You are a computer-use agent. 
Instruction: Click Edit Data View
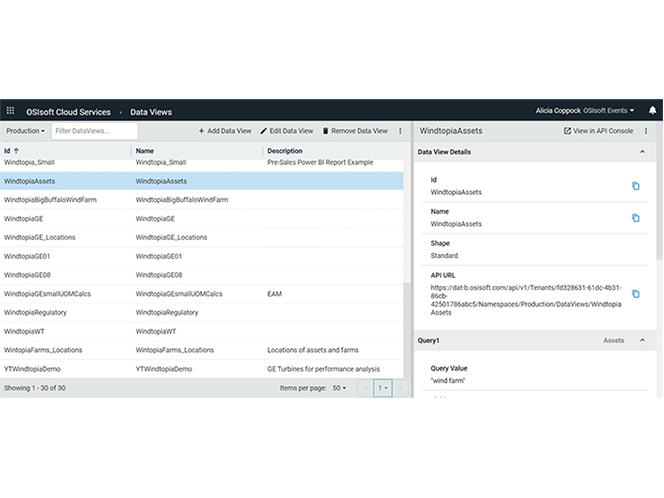pos(287,131)
